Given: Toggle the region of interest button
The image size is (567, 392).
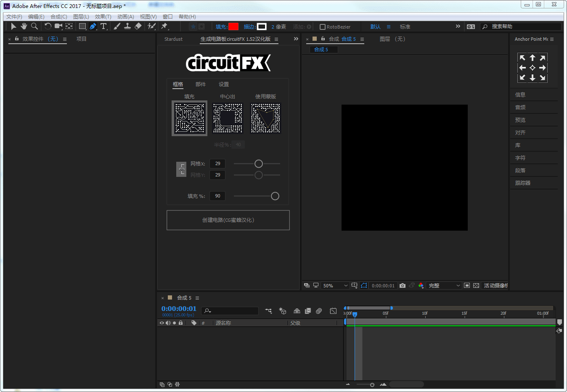Looking at the screenshot, I should (x=467, y=286).
